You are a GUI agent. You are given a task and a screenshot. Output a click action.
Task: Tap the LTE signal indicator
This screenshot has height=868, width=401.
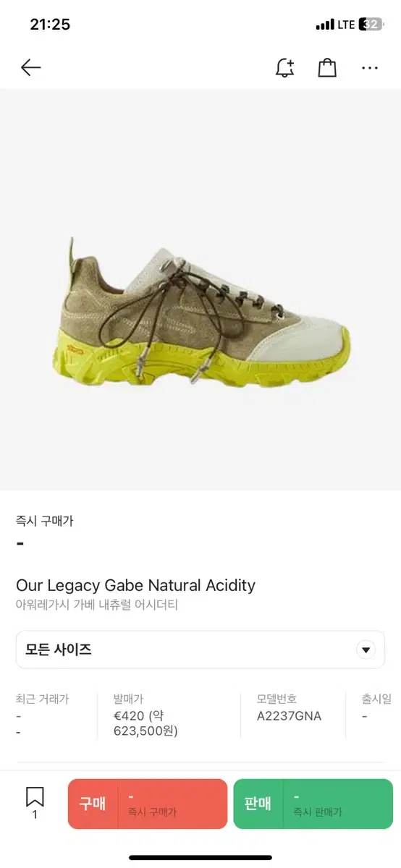click(346, 25)
